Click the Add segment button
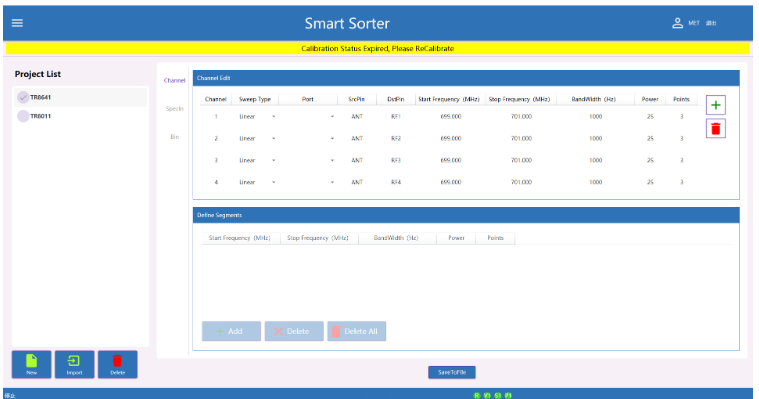Screen dimensions: 759x399 [x=231, y=331]
